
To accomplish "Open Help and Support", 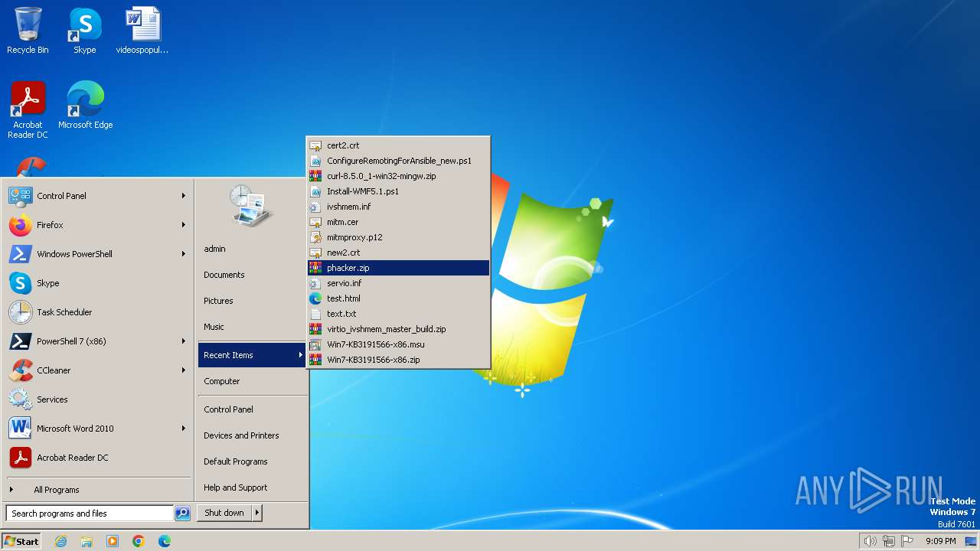I will point(236,487).
